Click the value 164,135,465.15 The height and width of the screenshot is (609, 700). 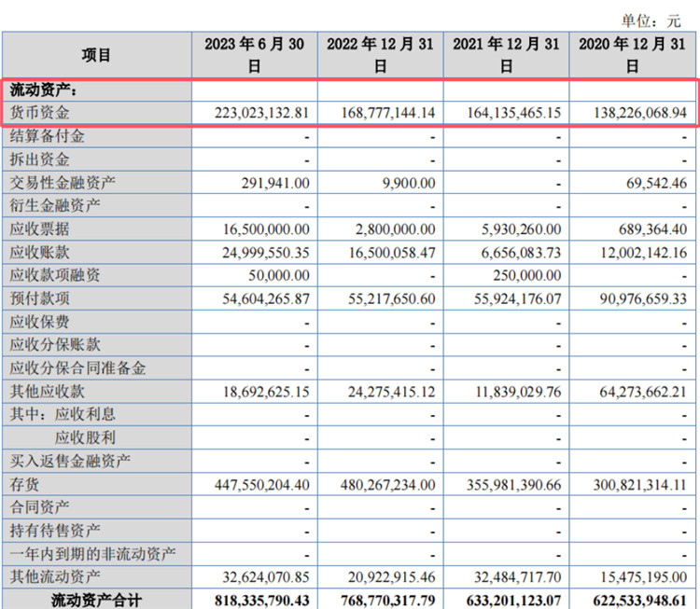pyautogui.click(x=514, y=113)
